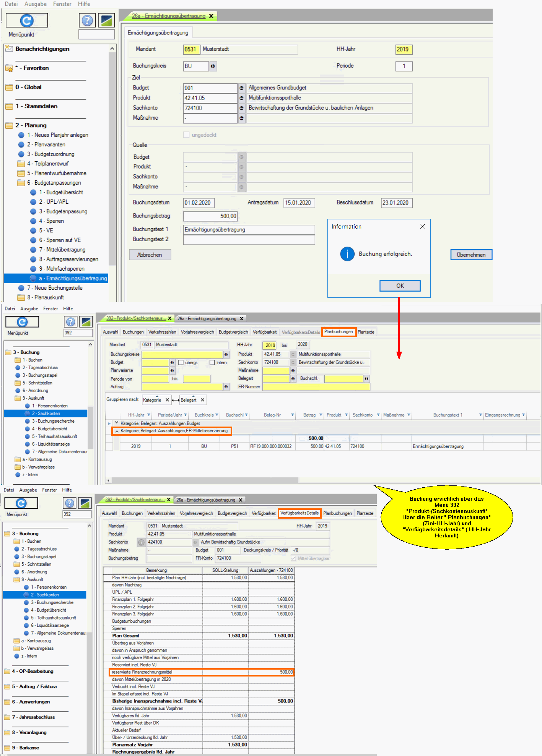Close the 26a Ermächtigungsübertragung tab at top

[x=211, y=16]
